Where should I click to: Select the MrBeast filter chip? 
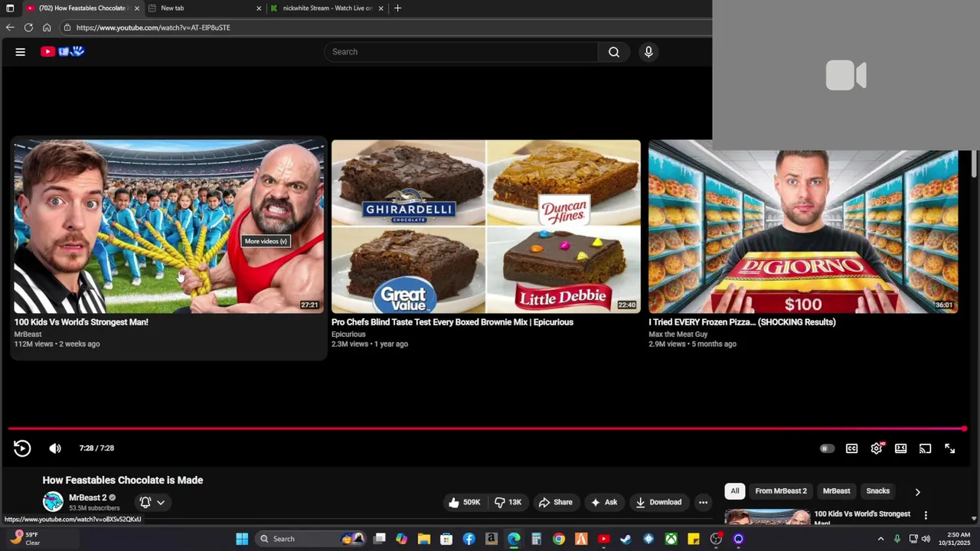[836, 491]
